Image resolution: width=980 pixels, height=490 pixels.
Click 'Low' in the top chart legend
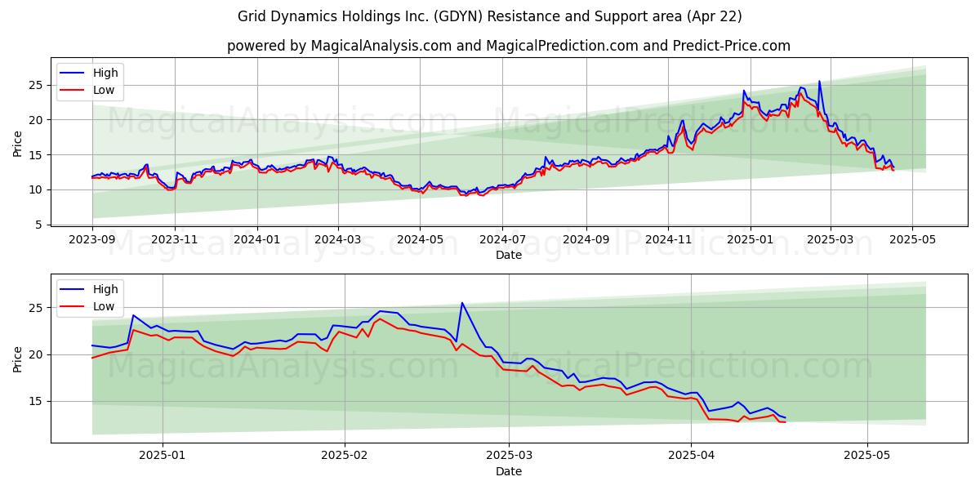(104, 90)
